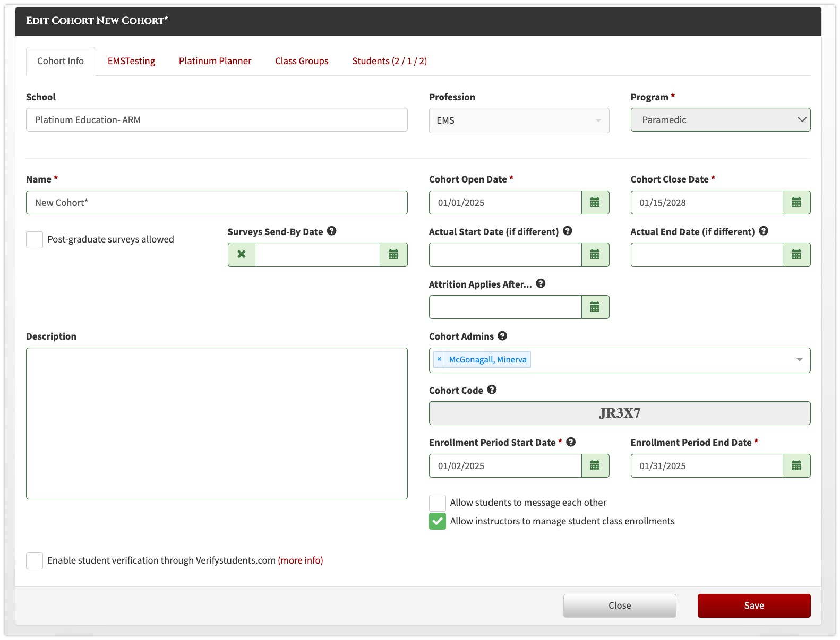Viewport: 840px width, 640px height.
Task: Enable post-graduate surveys allowed checkbox
Action: [x=35, y=240]
